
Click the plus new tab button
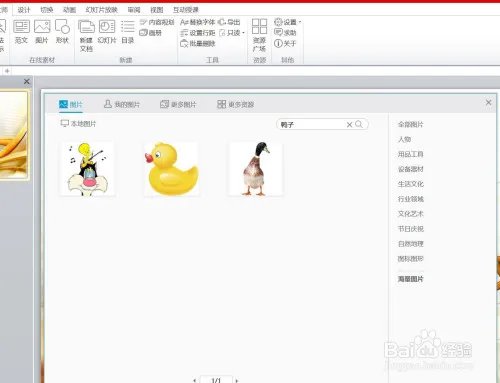click(x=7, y=71)
